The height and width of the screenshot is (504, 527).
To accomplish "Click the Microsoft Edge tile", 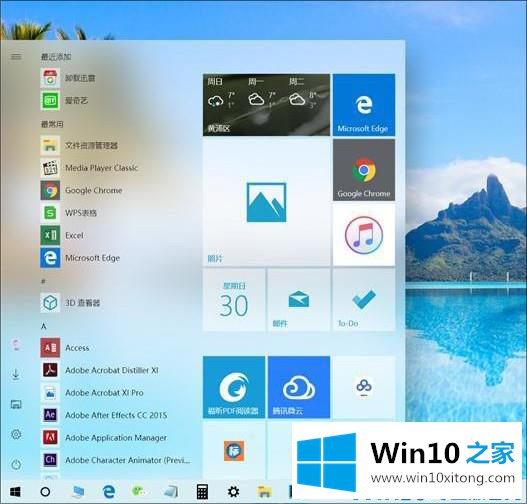I will [364, 105].
